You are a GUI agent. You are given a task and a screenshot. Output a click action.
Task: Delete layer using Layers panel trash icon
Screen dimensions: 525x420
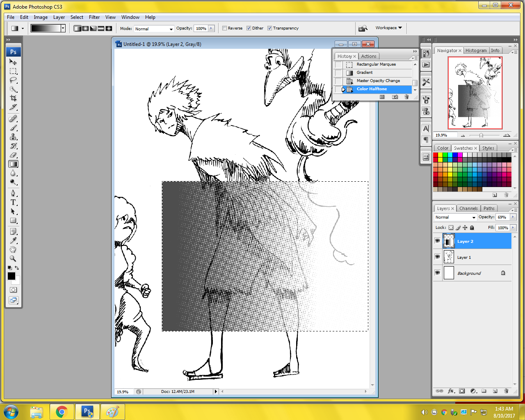506,391
